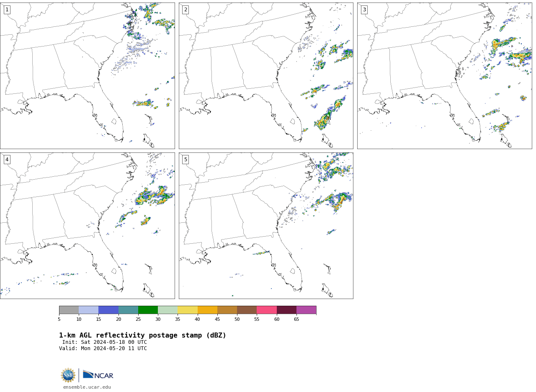Click the colorbar tick label 65
536x392 pixels.
tap(296, 319)
